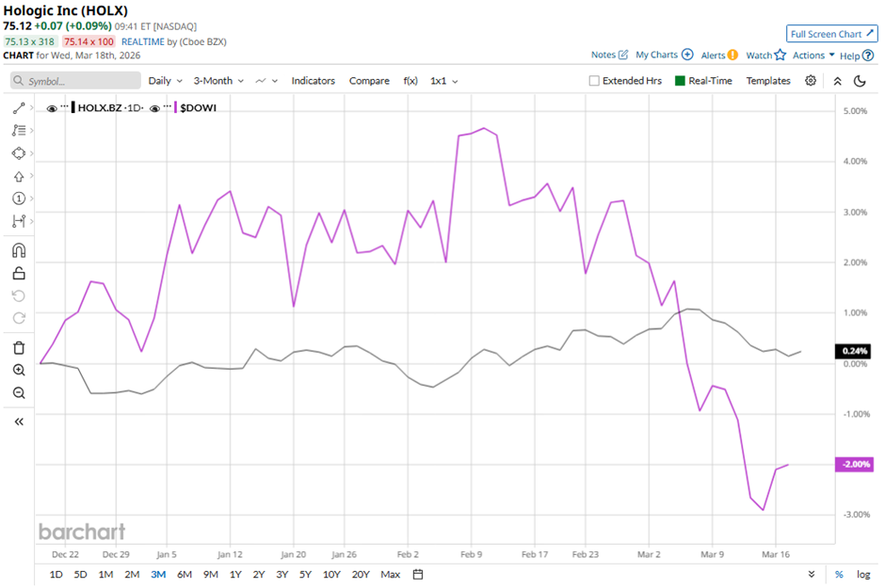The image size is (885, 588).
Task: Add HOLX to Watch list
Action: [x=766, y=56]
